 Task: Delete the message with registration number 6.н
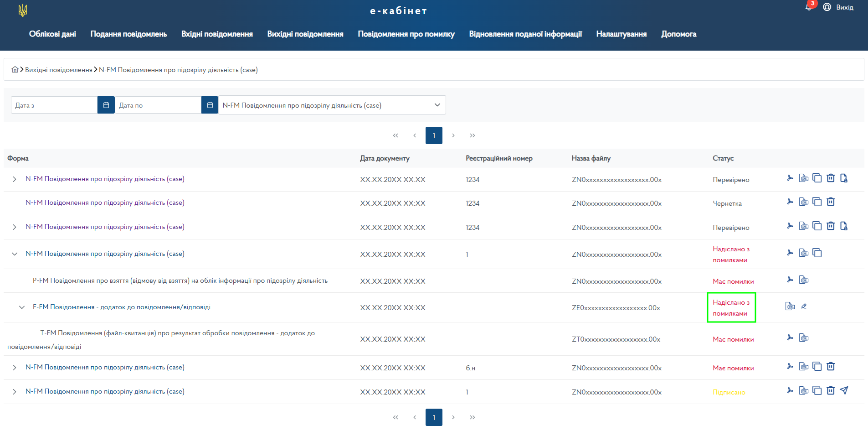pos(831,366)
